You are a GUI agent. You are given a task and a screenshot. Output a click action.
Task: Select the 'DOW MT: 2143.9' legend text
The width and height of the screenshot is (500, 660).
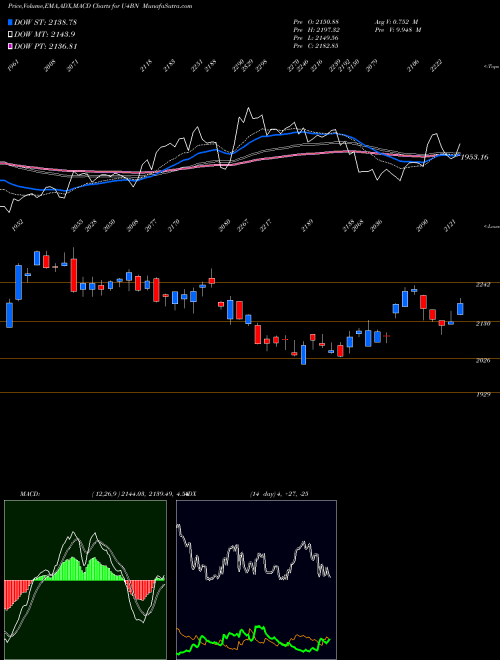(45, 35)
